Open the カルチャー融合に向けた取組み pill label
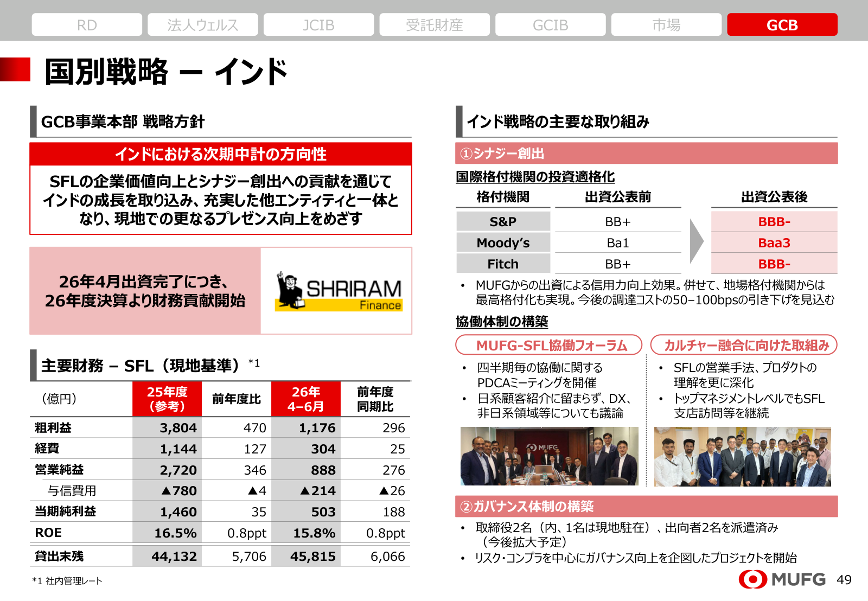 pyautogui.click(x=744, y=345)
